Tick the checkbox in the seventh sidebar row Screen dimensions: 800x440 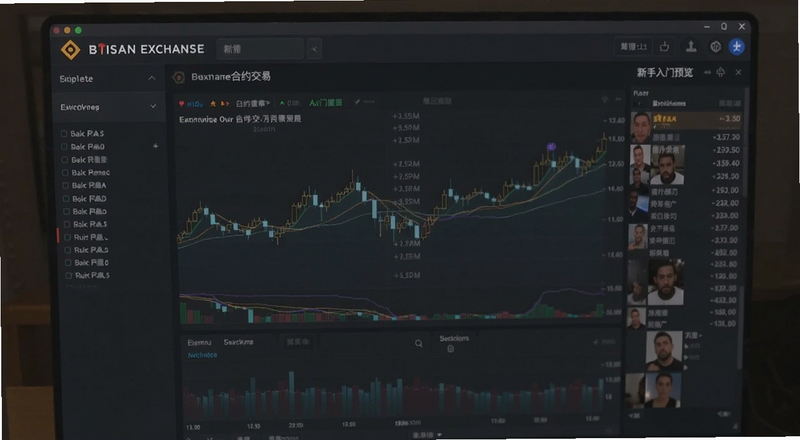pos(66,211)
